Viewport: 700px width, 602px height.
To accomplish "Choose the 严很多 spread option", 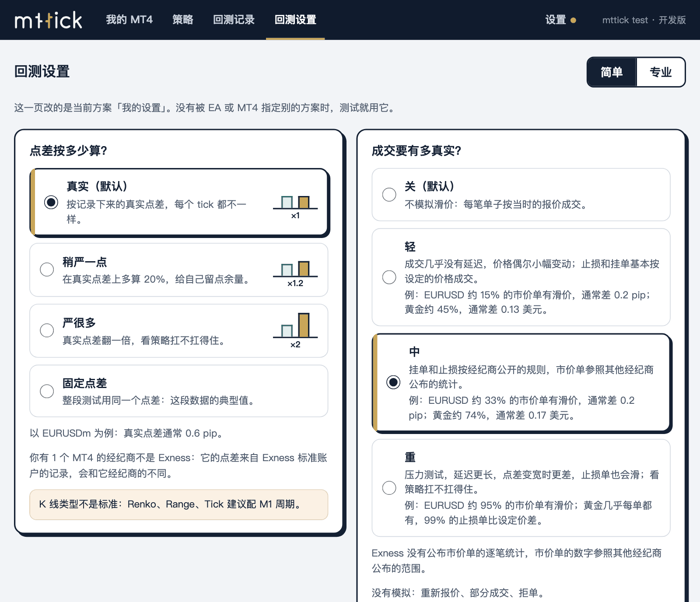I will [x=47, y=330].
